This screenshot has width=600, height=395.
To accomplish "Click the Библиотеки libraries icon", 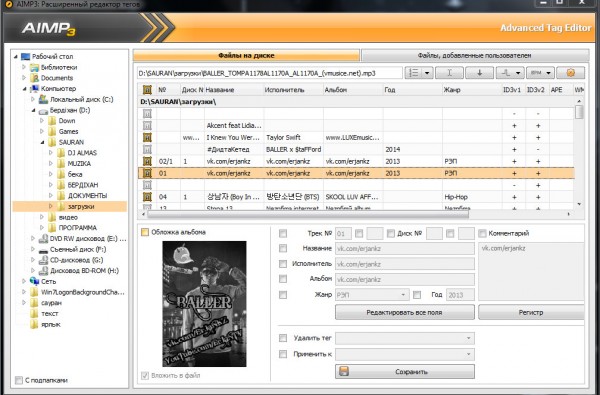I will point(34,67).
